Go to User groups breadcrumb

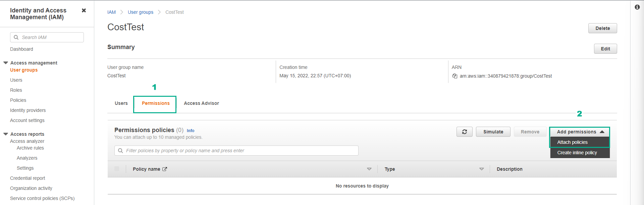pos(141,12)
